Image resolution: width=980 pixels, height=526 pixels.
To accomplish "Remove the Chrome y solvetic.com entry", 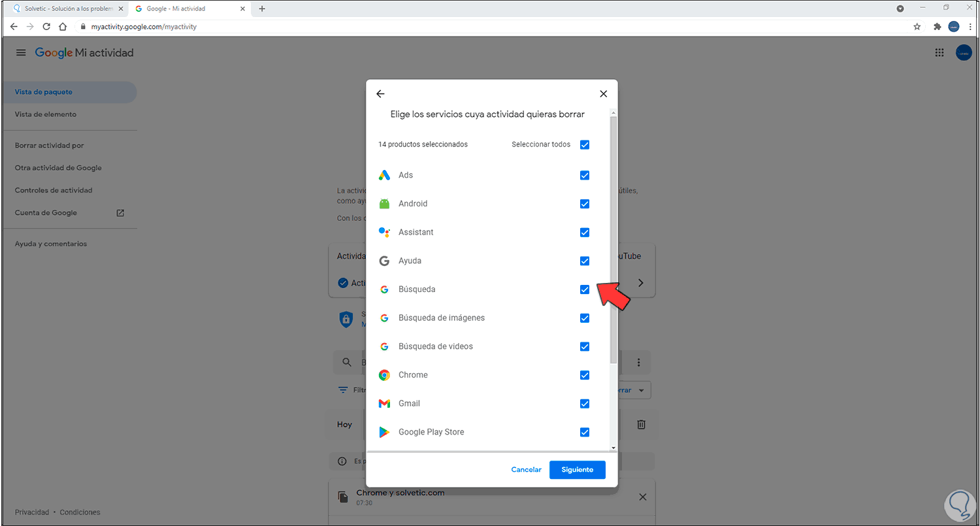I will coord(643,497).
